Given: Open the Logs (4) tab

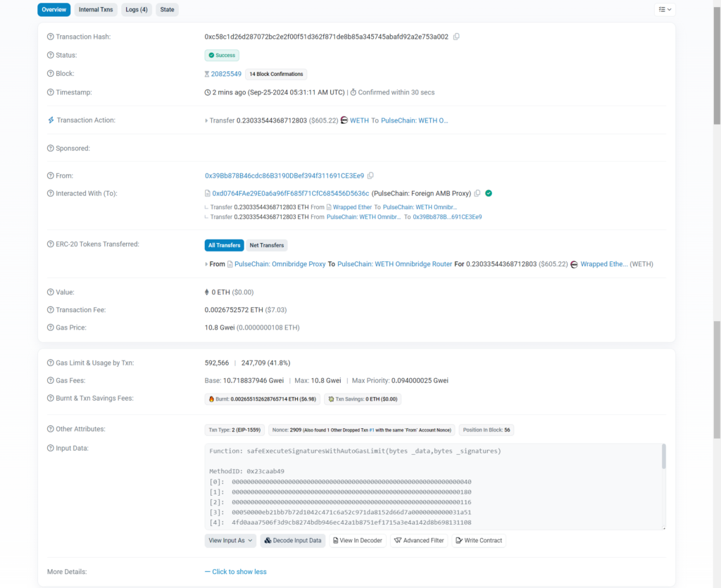Looking at the screenshot, I should pos(137,10).
